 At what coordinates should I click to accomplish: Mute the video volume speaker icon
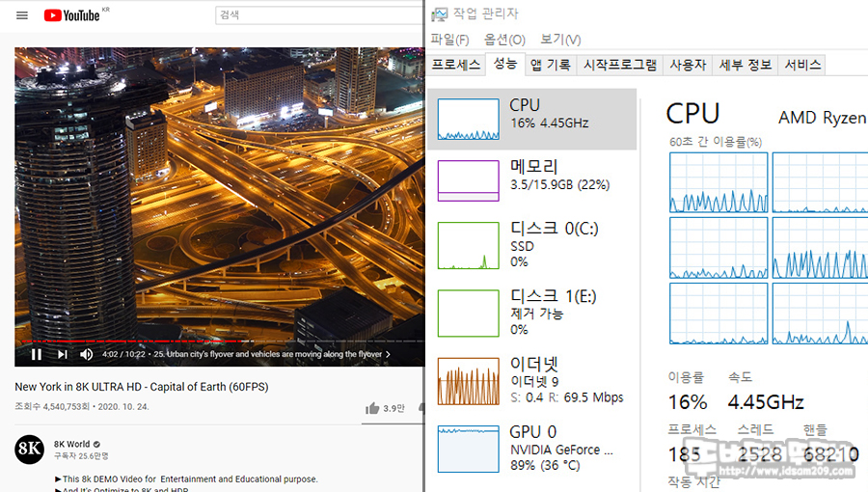pyautogui.click(x=87, y=354)
